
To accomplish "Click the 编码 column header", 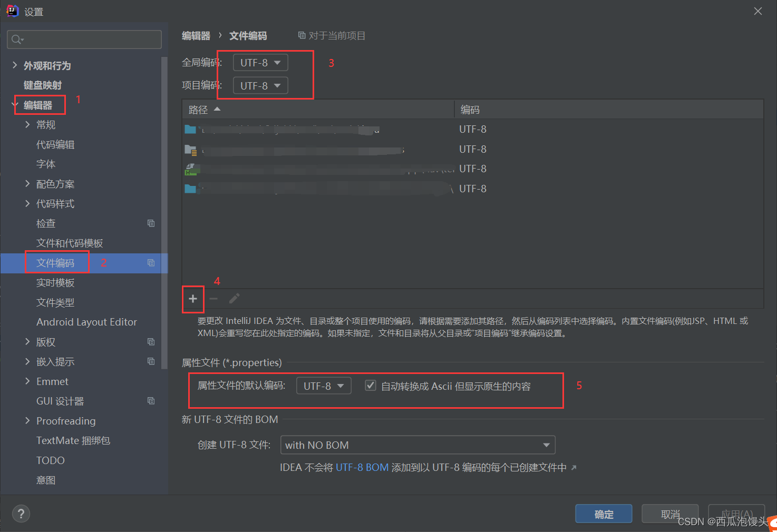I will click(x=609, y=110).
